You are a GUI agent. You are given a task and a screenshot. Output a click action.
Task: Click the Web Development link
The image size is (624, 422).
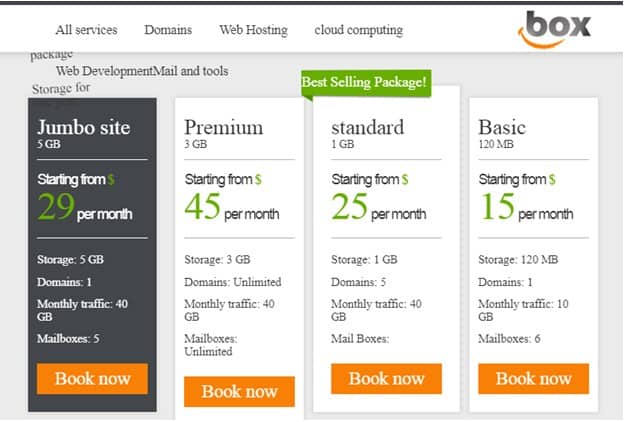(x=104, y=71)
